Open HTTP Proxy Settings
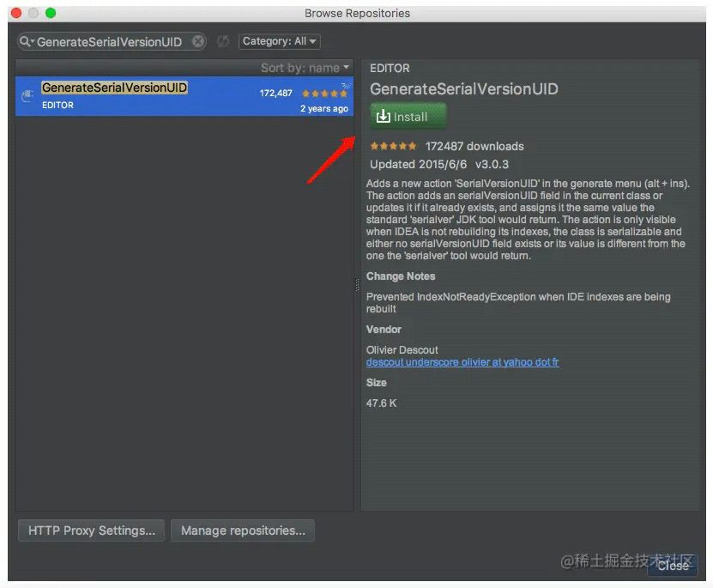The width and height of the screenshot is (713, 588). [x=90, y=530]
